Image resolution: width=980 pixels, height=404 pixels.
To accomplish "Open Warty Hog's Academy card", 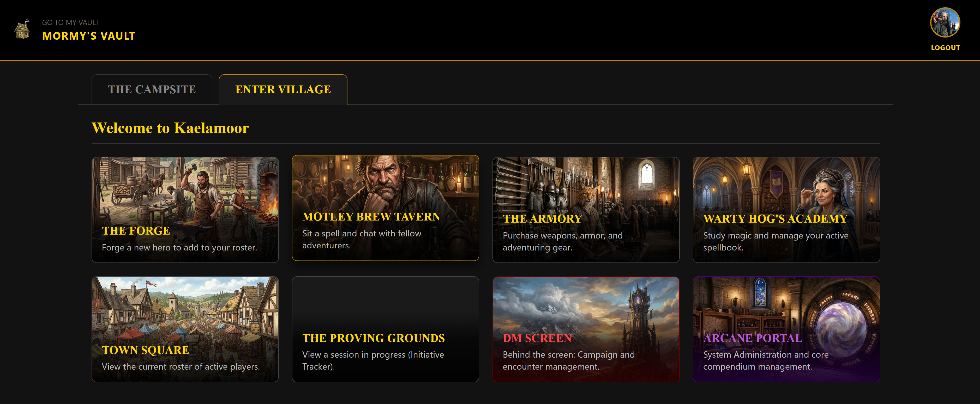I will click(786, 210).
